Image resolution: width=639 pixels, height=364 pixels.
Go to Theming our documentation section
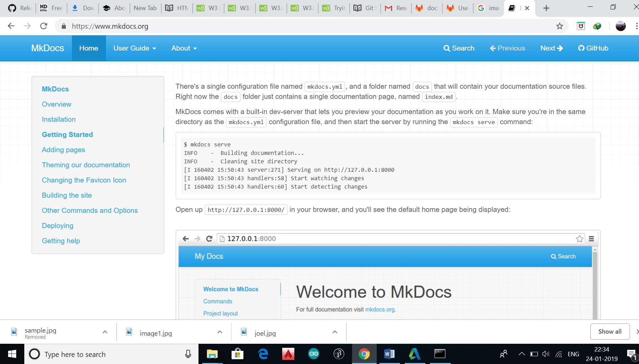86,165
